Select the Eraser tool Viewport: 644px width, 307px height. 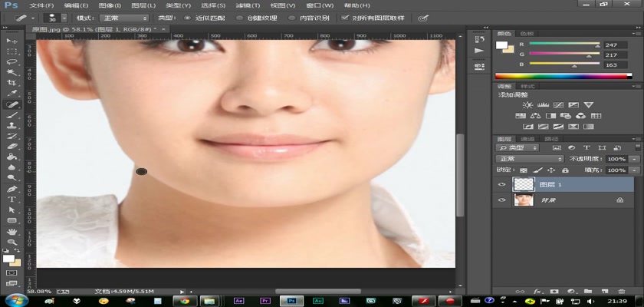point(12,147)
